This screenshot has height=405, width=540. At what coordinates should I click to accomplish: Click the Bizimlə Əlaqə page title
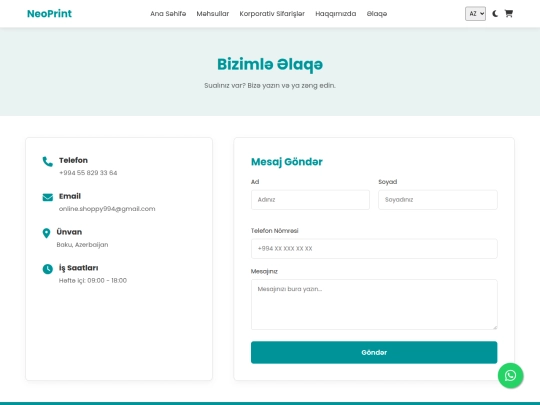coord(270,64)
